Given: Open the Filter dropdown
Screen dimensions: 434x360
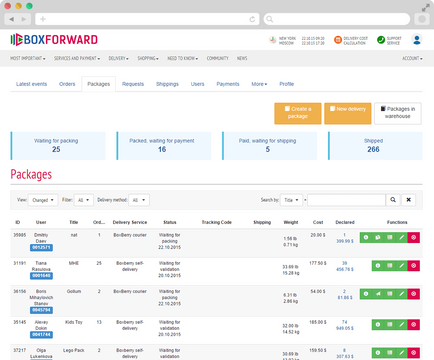Looking at the screenshot, I should (83, 200).
